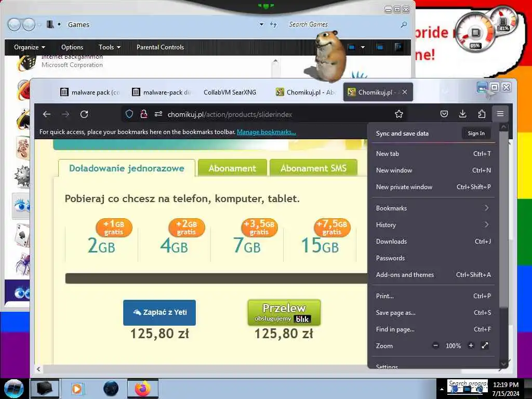Choose Find in page... entry
The width and height of the screenshot is (532, 399).
pos(433,329)
